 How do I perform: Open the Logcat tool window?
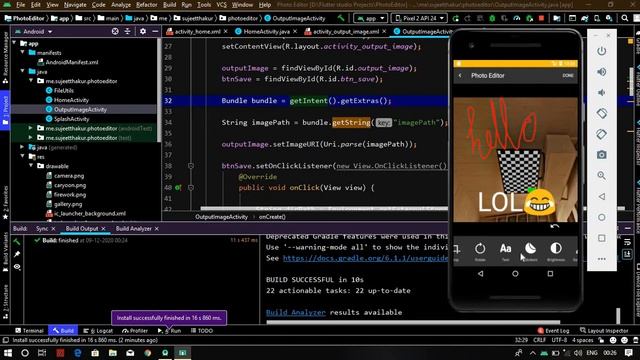(98, 331)
